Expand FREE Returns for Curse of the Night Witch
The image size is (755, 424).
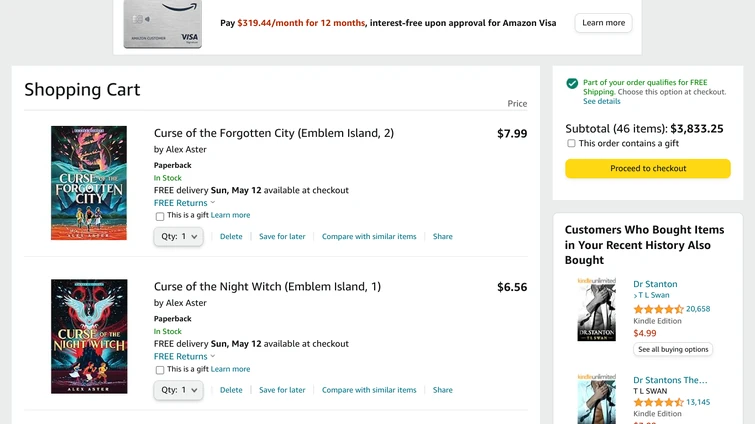[x=184, y=356]
